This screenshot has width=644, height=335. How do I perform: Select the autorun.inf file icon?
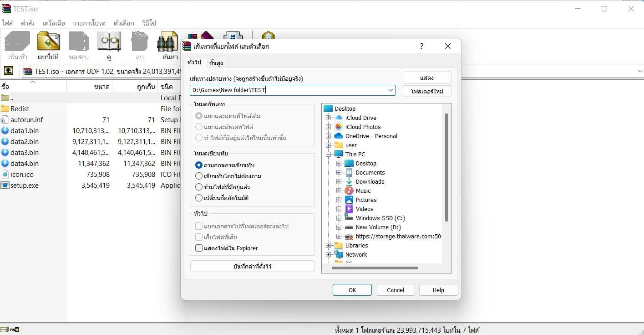coord(5,119)
